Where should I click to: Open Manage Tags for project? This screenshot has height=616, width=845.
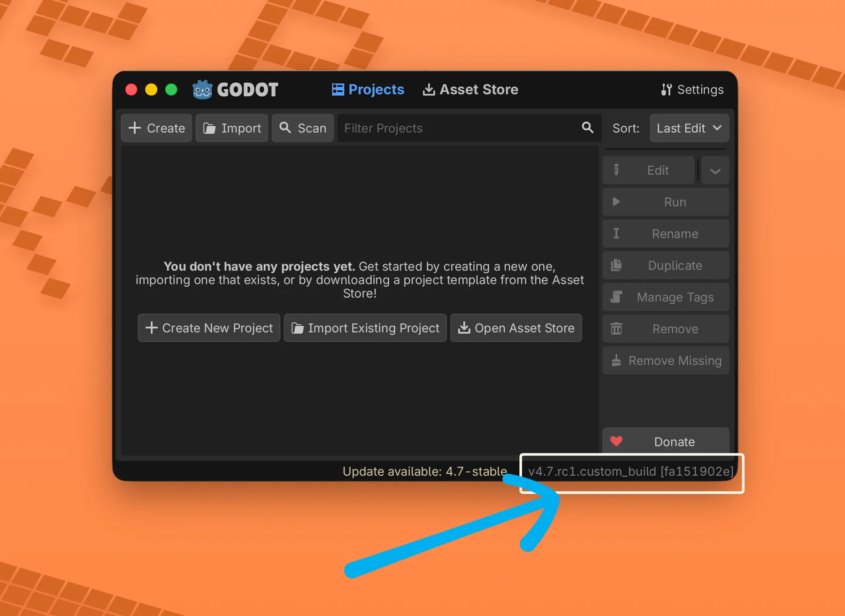pyautogui.click(x=666, y=297)
